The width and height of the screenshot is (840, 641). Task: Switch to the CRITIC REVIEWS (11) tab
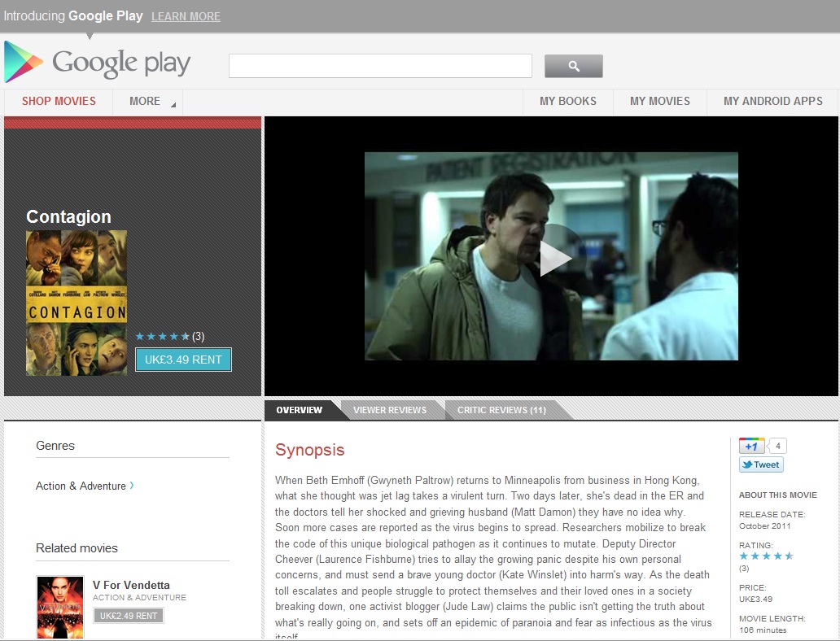(501, 410)
